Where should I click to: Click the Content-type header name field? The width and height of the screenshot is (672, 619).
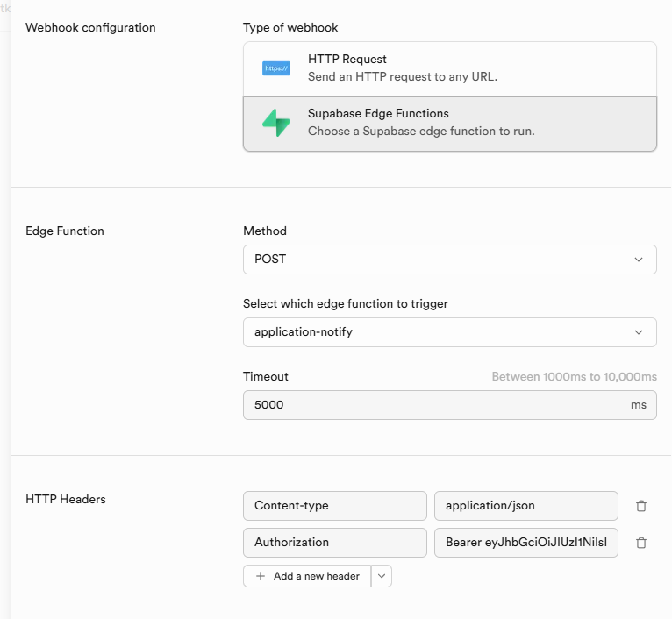[334, 505]
